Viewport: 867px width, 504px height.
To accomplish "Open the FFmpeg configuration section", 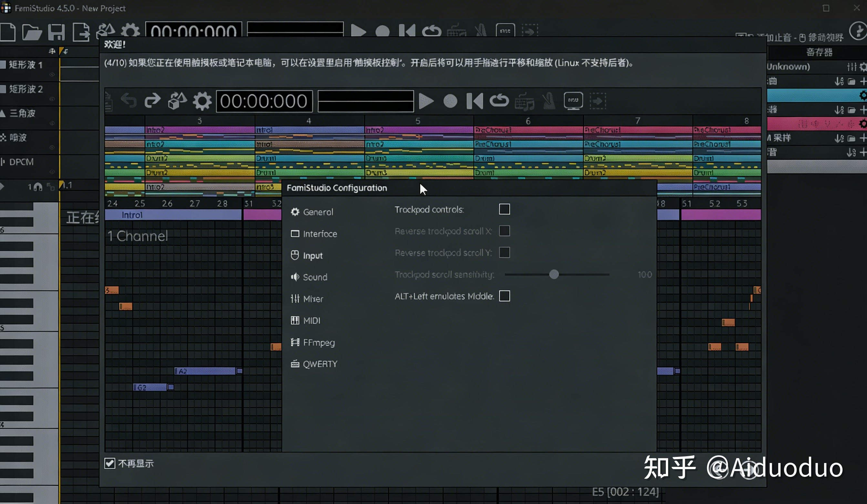I will point(312,342).
